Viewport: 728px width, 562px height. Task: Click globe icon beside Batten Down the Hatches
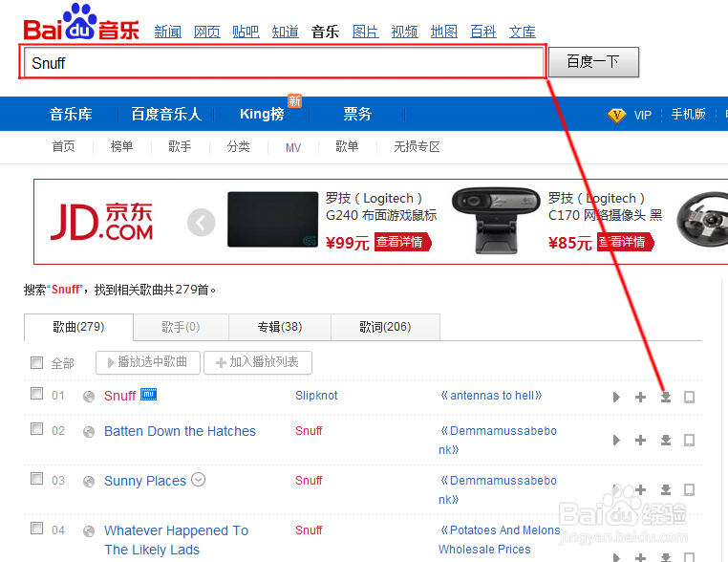pyautogui.click(x=89, y=432)
